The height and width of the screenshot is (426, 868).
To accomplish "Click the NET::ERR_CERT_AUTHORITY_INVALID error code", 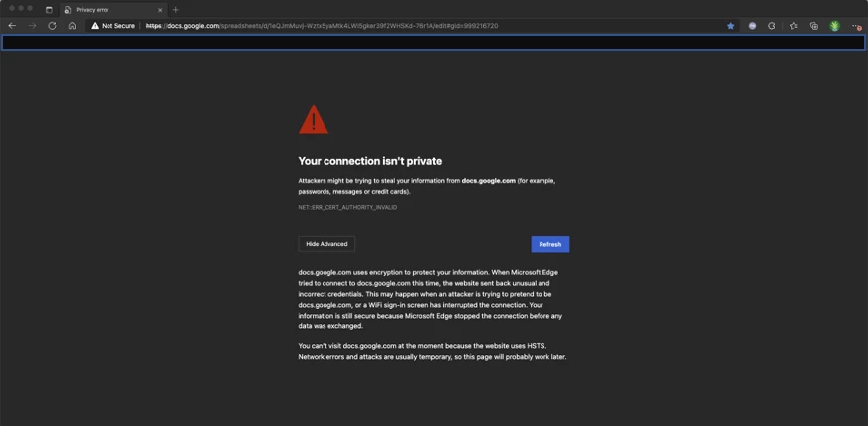I will pos(347,207).
